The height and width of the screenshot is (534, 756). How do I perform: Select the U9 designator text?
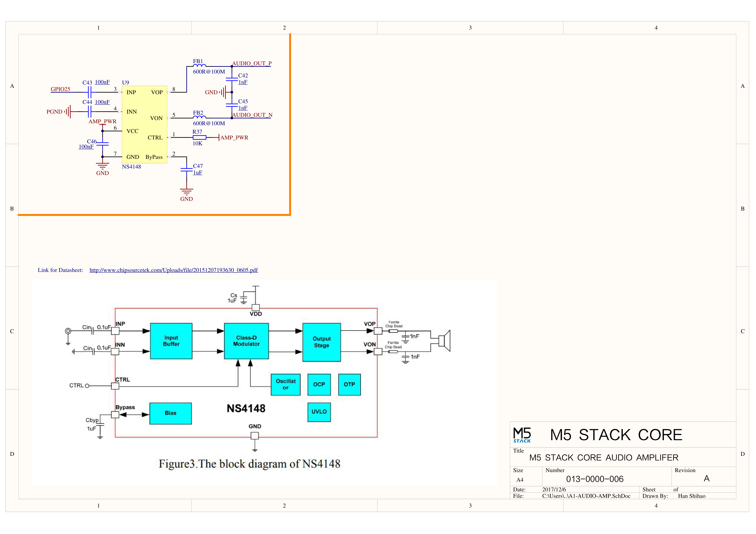point(125,83)
